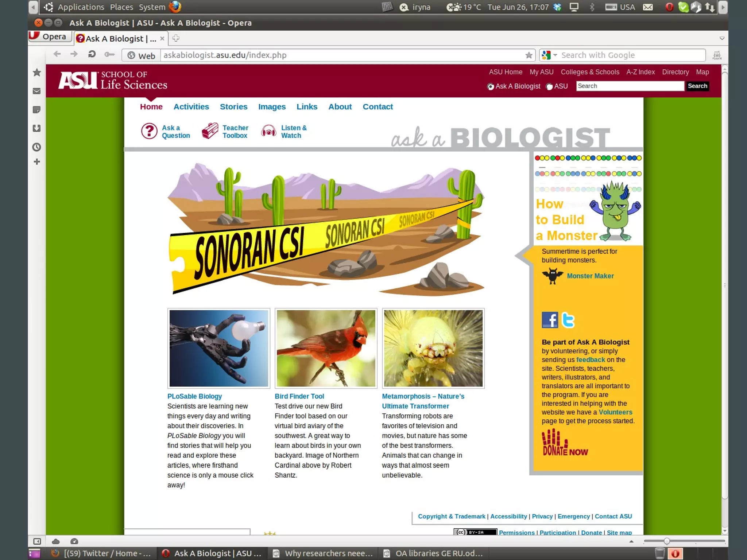Open the history clock panel in sidebar

click(36, 147)
